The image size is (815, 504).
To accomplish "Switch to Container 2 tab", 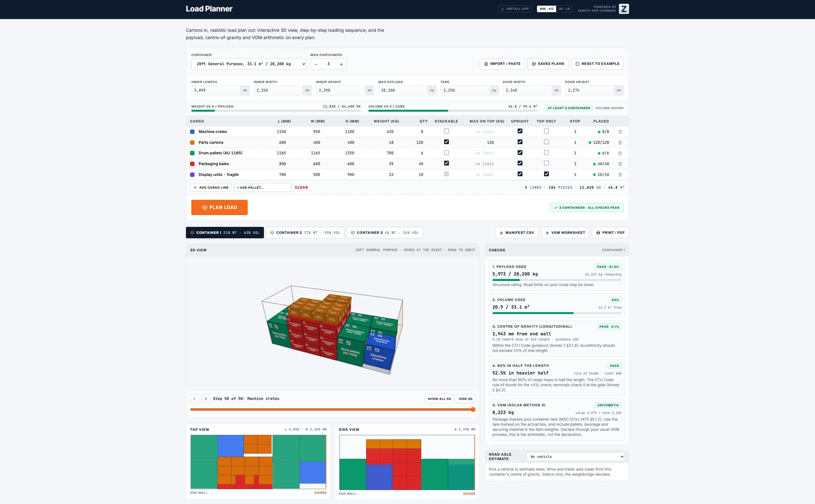I will coord(305,233).
